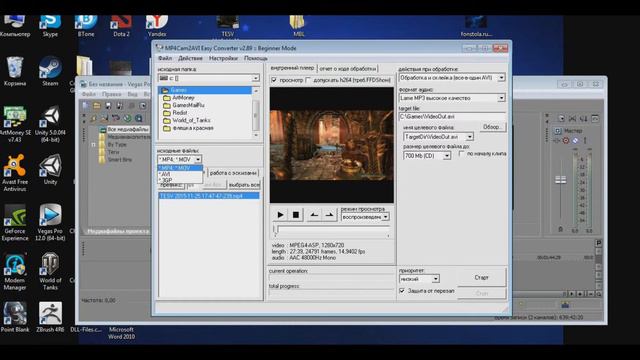Choose *.AVI in the filter list
Viewport: 640px width, 360px height.
(180, 174)
